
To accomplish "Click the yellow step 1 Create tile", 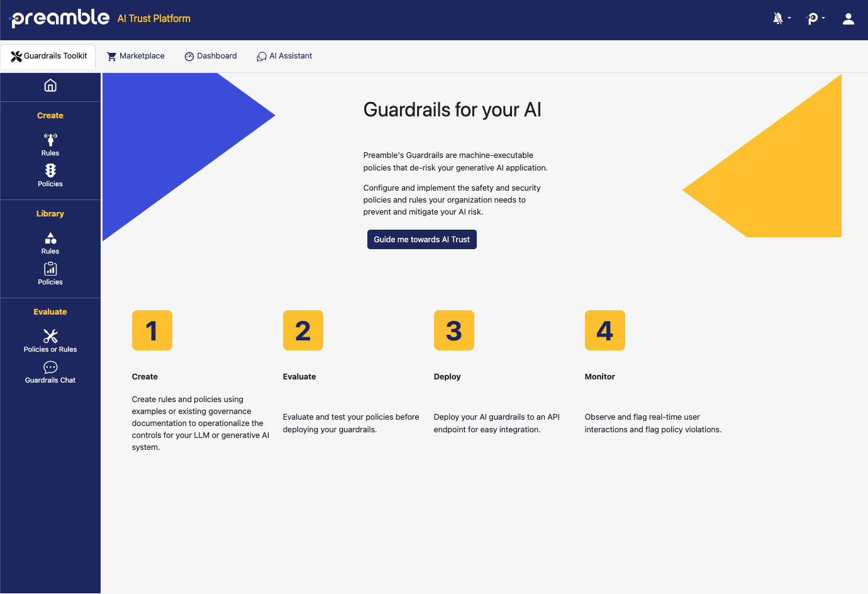I will (152, 330).
